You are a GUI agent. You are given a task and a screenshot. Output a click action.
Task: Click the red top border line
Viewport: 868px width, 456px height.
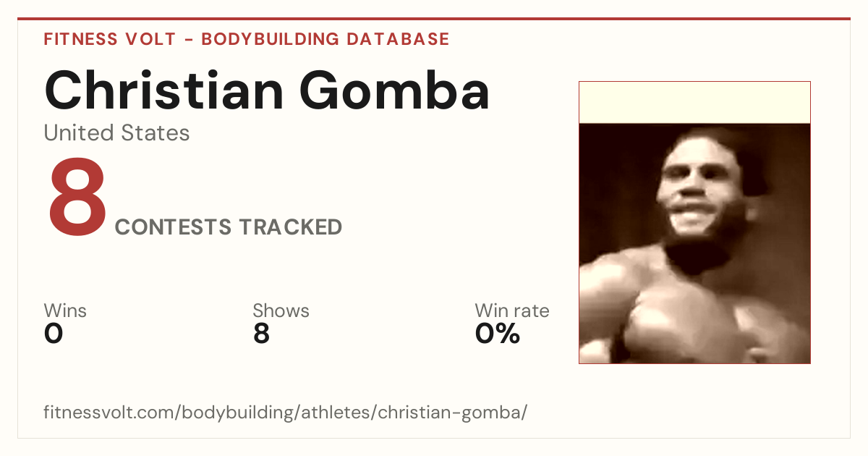434,19
